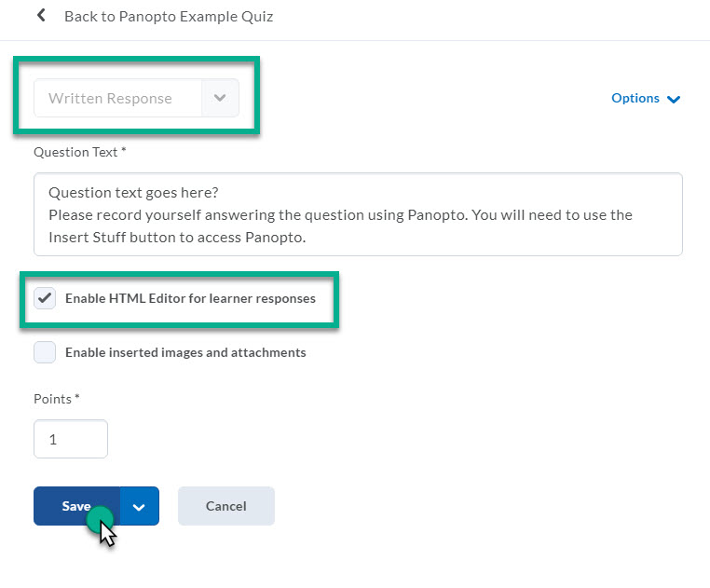Screen dimensions: 710x588
Task: Cancel editing the question
Action: tap(226, 506)
